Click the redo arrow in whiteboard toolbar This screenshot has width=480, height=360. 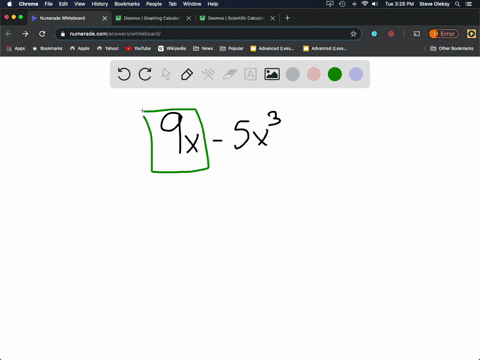145,74
